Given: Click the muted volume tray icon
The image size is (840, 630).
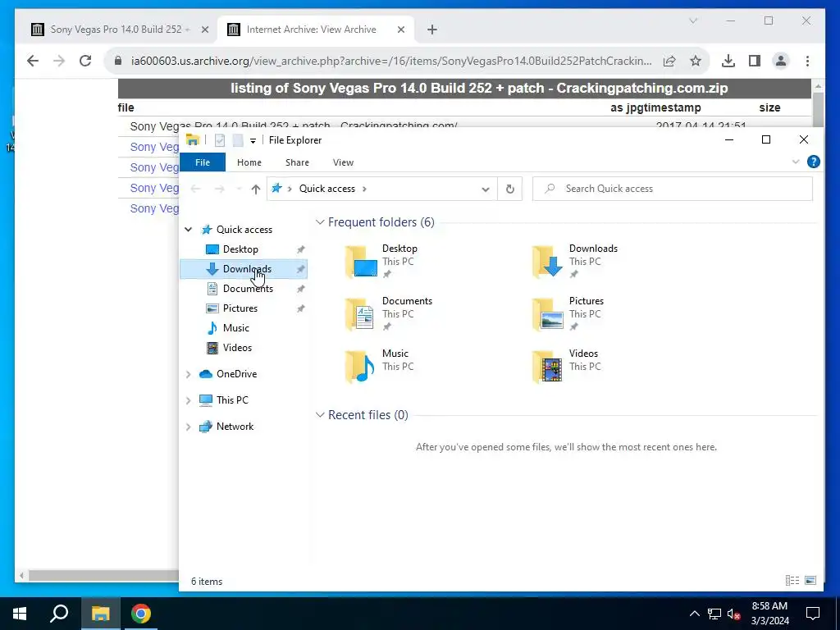Looking at the screenshot, I should click(x=734, y=614).
